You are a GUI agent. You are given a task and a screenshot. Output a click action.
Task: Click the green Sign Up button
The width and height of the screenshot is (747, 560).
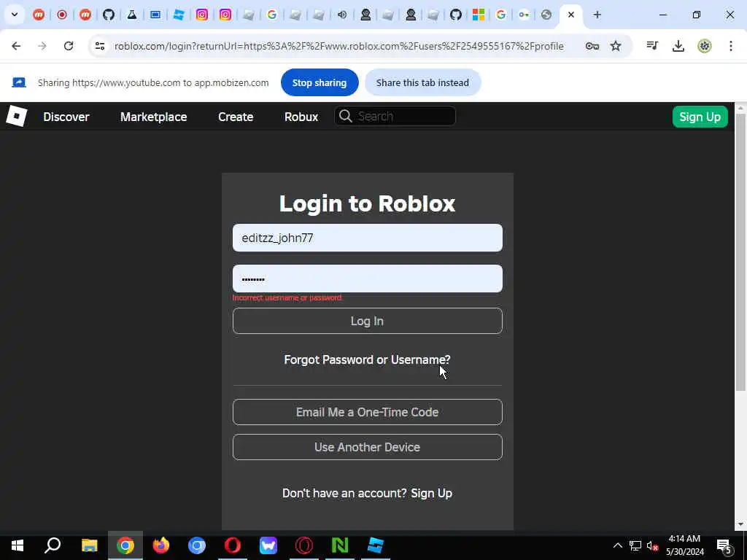(700, 117)
